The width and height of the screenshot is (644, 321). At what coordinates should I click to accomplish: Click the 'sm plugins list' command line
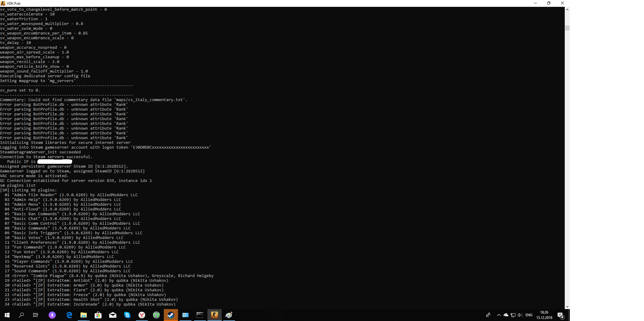(x=18, y=185)
